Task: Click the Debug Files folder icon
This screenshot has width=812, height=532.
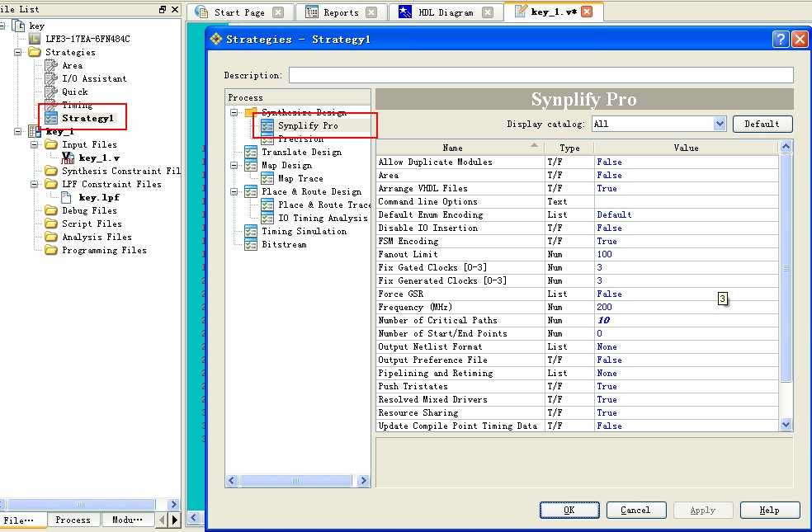Action: (x=51, y=210)
